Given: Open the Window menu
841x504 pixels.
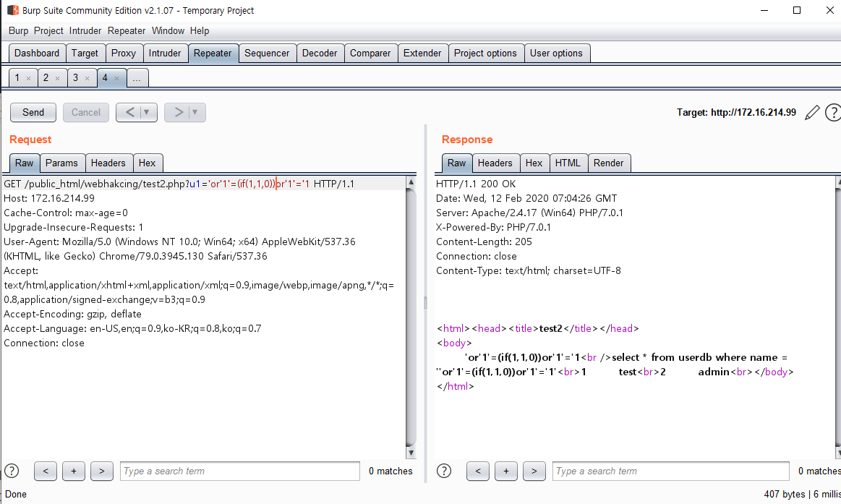Looking at the screenshot, I should pos(168,30).
